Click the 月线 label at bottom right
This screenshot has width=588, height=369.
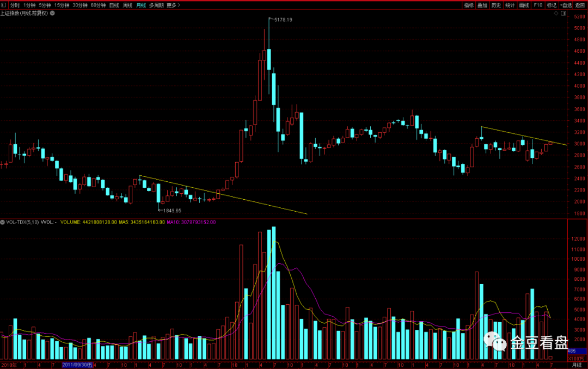[x=577, y=365]
